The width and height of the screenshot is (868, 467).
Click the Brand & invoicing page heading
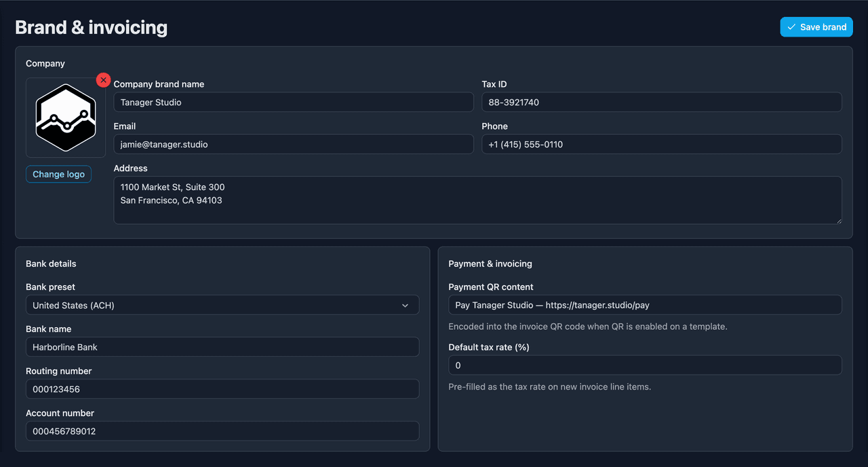coord(92,27)
